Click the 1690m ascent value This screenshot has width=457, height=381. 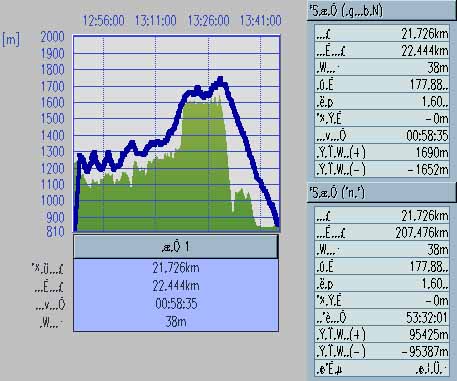tap(432, 153)
